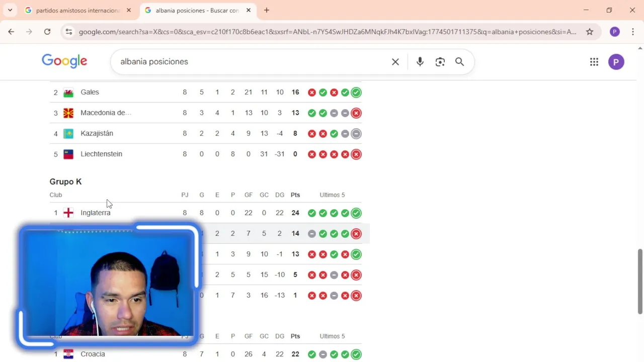Viewport: 644px width, 362px height.
Task: Open Chrome profile avatar in toolbar
Action: coord(614,32)
